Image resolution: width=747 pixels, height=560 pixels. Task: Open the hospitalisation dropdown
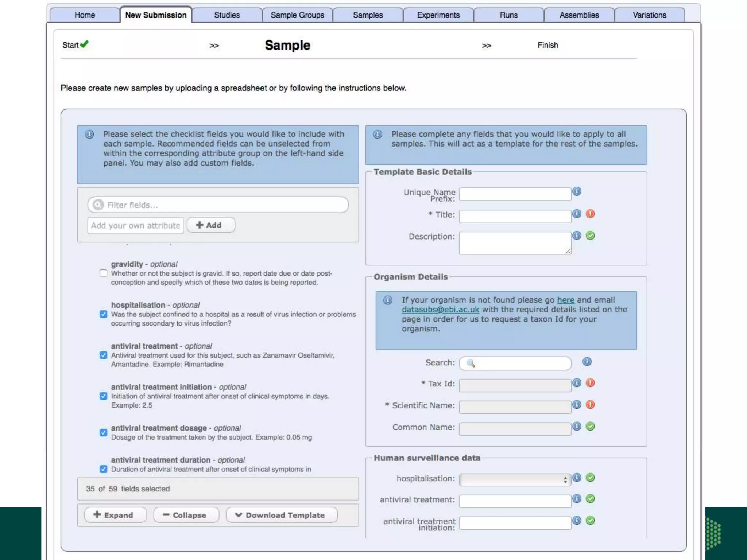(515, 480)
